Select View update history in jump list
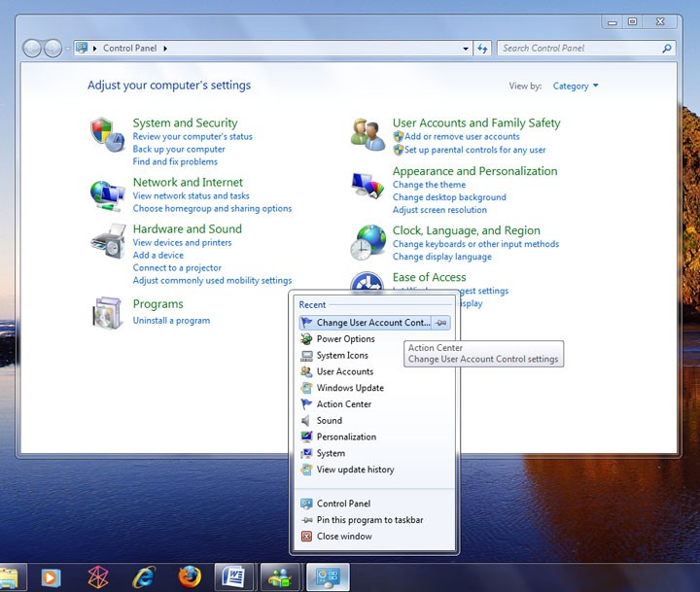The height and width of the screenshot is (592, 700). tap(374, 470)
